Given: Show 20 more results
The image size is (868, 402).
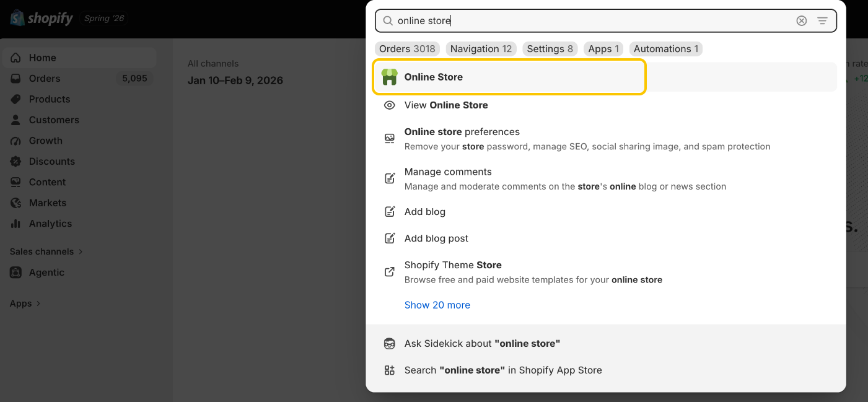Looking at the screenshot, I should [x=437, y=305].
